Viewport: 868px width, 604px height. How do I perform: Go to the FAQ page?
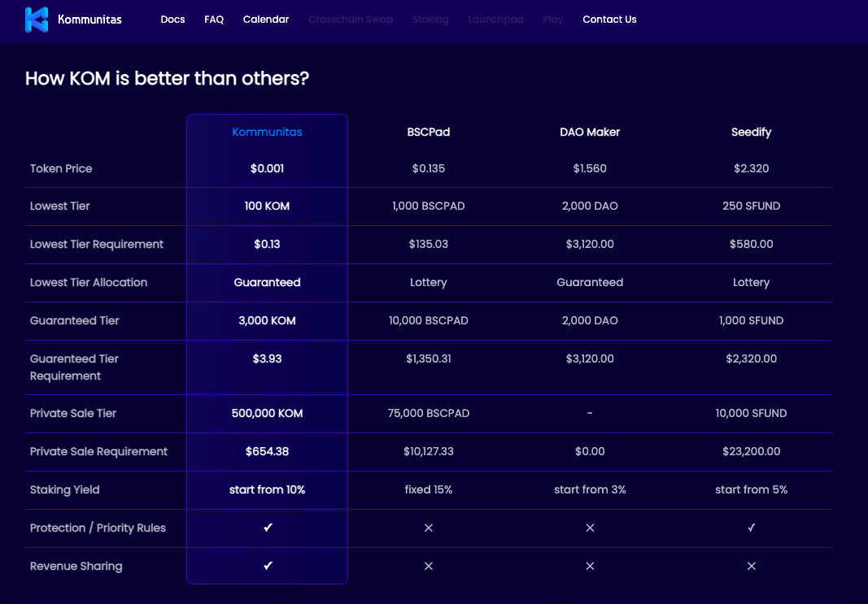pos(214,20)
